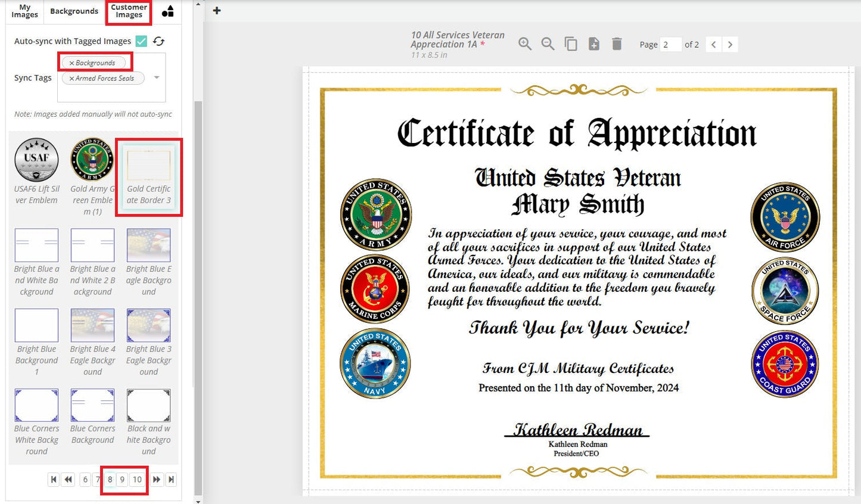Remove the Backgrounds sync tag
Viewport: 861px width, 504px height.
(72, 63)
